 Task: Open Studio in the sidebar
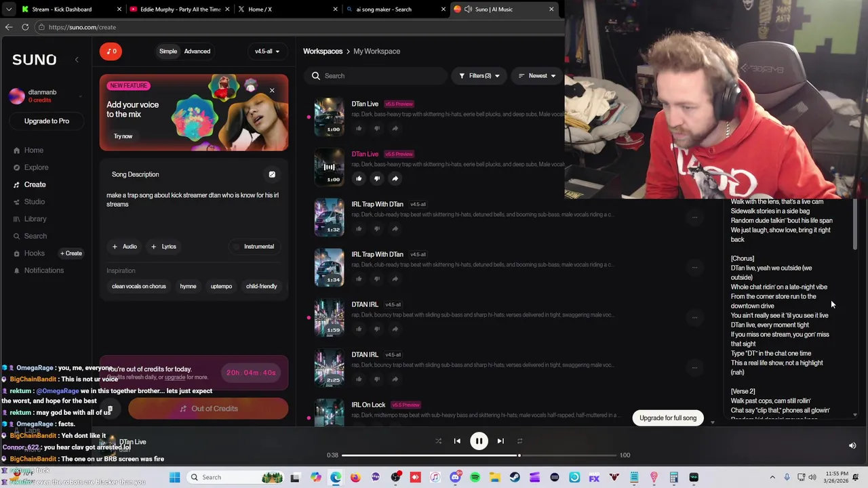coord(29,202)
